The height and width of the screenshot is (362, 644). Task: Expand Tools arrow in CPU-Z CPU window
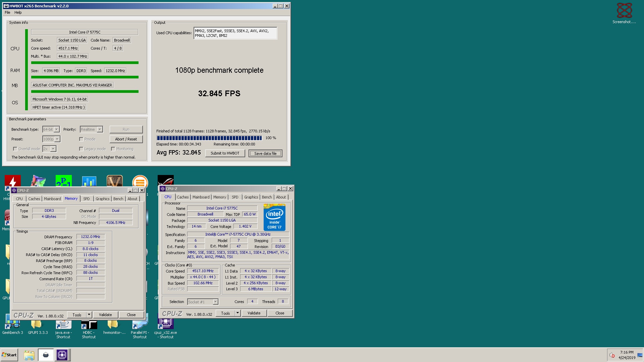tap(237, 313)
